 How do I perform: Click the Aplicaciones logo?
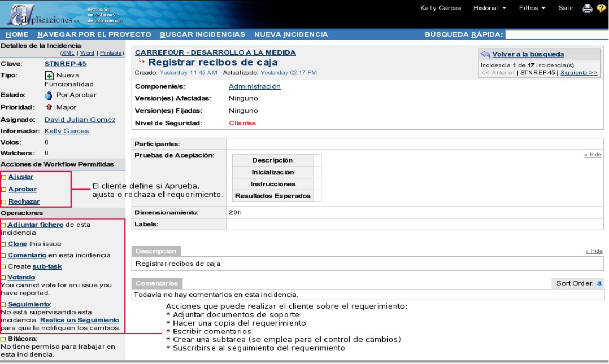(x=43, y=15)
